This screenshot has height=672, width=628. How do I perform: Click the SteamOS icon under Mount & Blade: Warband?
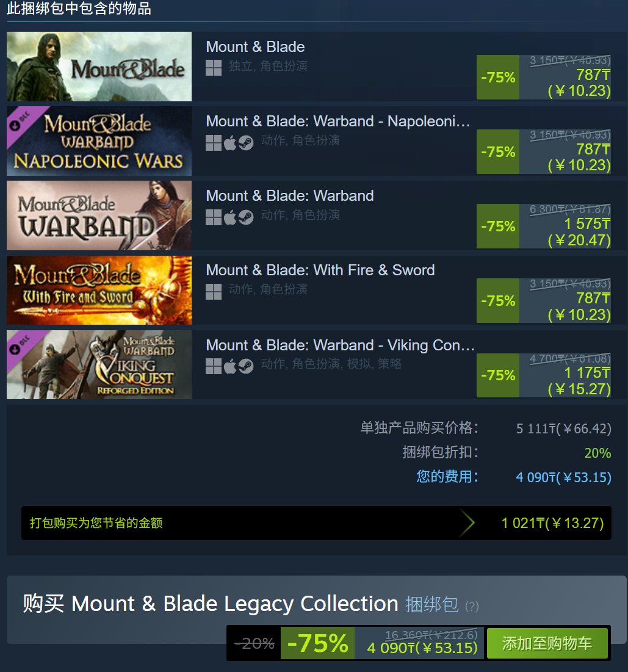point(245,217)
